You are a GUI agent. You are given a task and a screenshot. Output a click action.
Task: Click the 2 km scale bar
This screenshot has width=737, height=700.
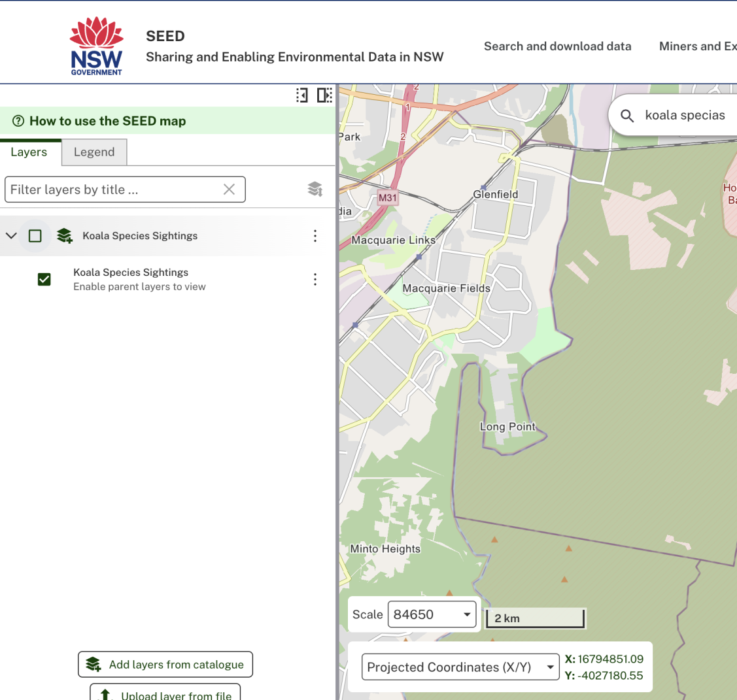tap(536, 618)
